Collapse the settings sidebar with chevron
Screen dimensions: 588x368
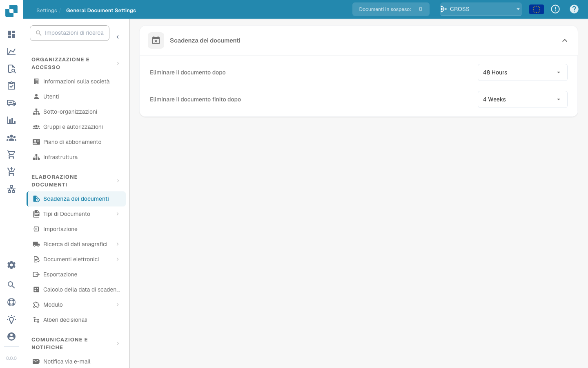[118, 37]
